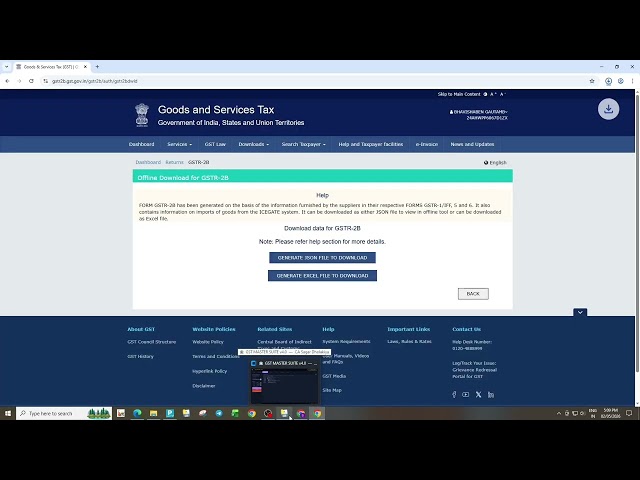Click the Dashboard breadcrumb link
Viewport: 640px width, 480px height.
point(148,162)
